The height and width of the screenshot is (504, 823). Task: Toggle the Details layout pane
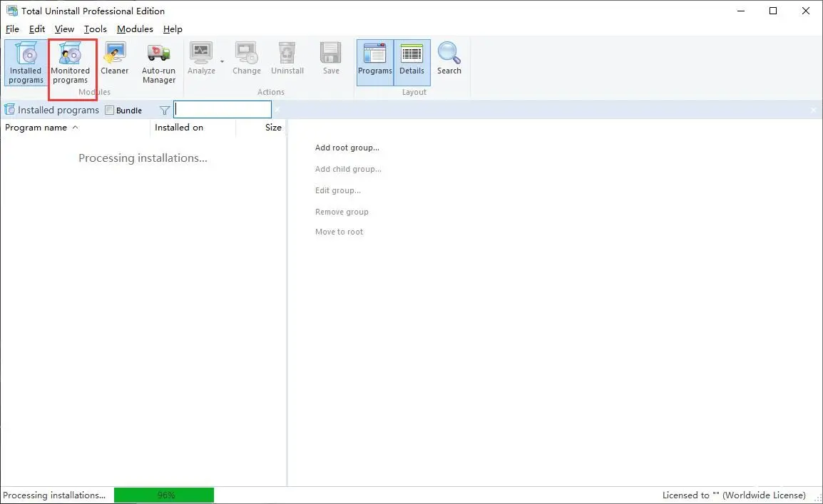412,63
